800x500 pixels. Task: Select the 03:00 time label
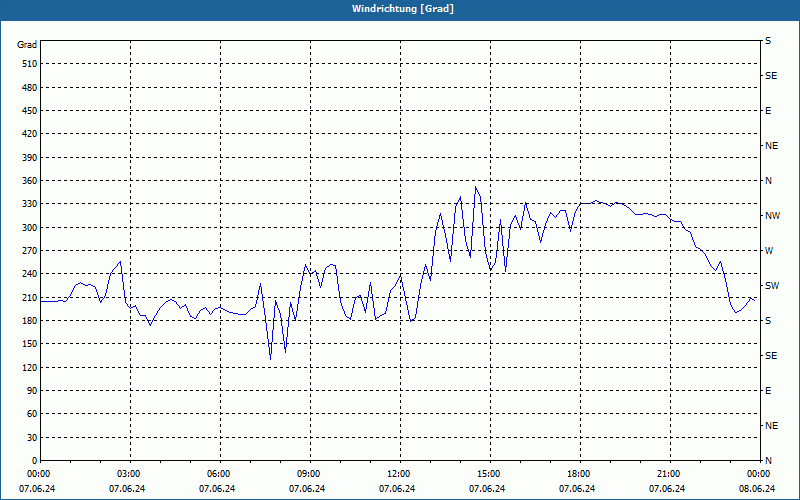(129, 473)
